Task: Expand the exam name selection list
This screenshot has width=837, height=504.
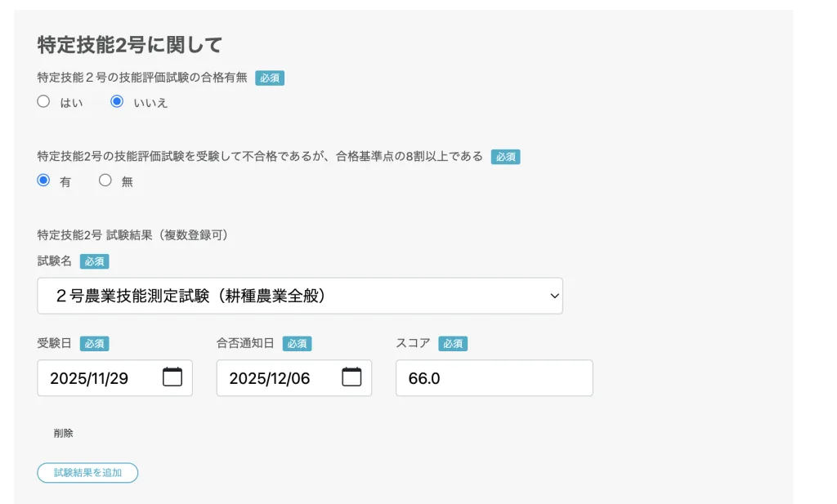Action: click(x=300, y=296)
